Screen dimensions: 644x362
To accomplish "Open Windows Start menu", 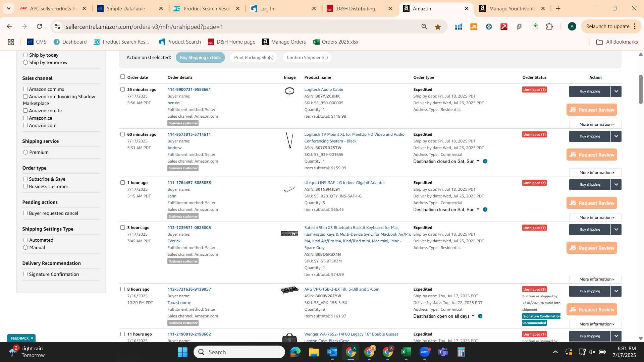I will pos(182,352).
